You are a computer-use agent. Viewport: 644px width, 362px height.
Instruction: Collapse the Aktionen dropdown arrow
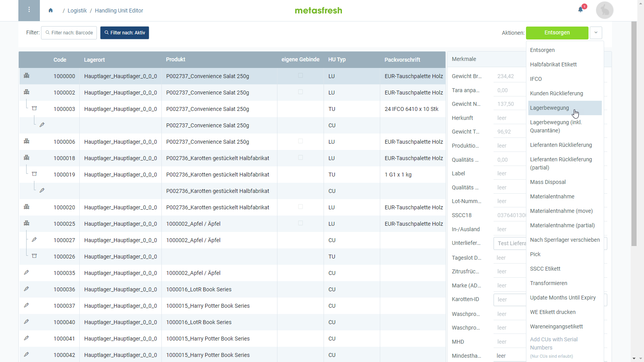click(x=596, y=33)
